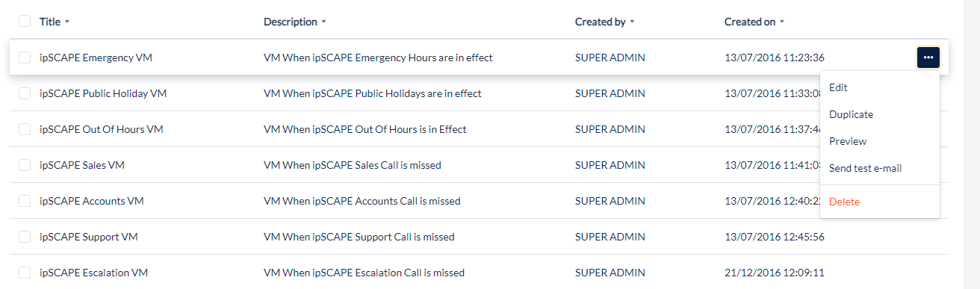
Task: Check the ipSCAPE Emergency VM row checkbox
Action: [x=25, y=58]
